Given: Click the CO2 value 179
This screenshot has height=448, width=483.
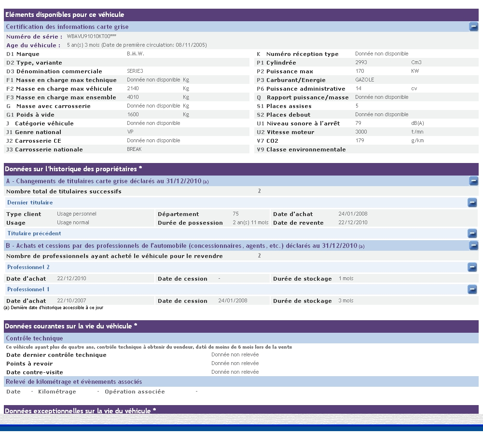Looking at the screenshot, I should [x=359, y=140].
